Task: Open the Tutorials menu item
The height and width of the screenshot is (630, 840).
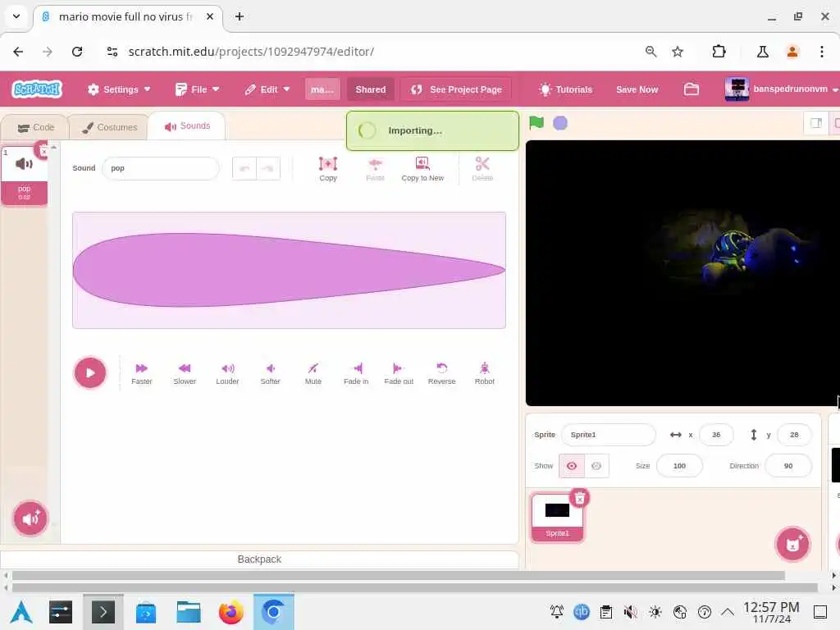Action: [566, 89]
